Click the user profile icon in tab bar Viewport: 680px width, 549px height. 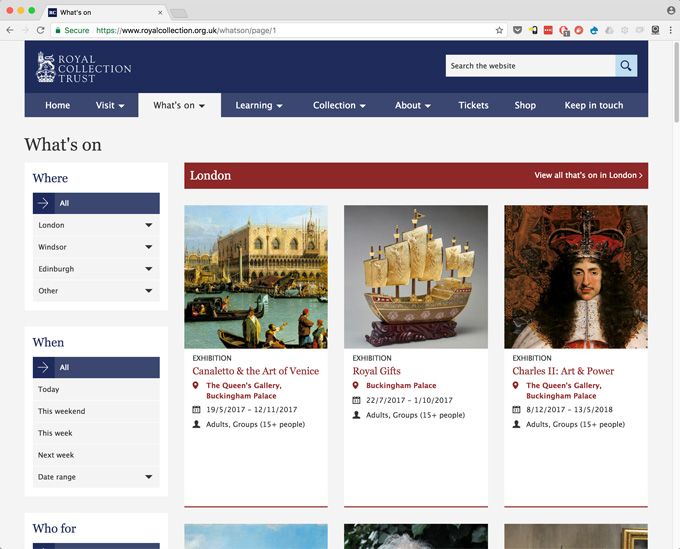tap(670, 10)
